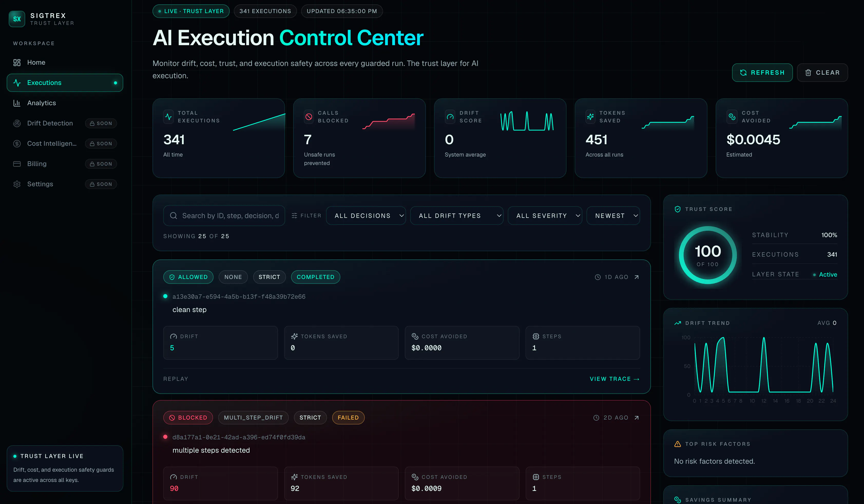This screenshot has height=504, width=864.
Task: Click the Drift Score gauge icon
Action: (x=450, y=117)
